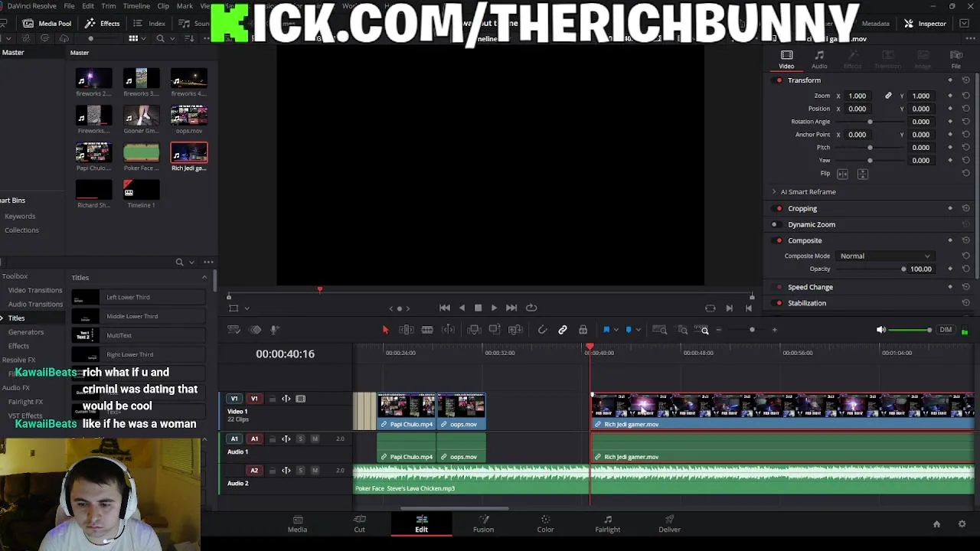Click the Inspector panel button
This screenshot has height=551, width=980.
click(x=926, y=24)
